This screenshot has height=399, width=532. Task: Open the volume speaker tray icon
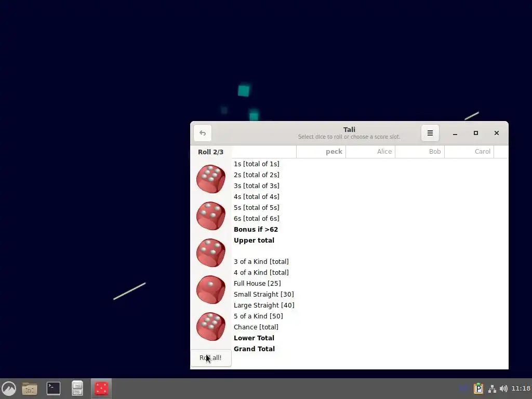click(503, 389)
